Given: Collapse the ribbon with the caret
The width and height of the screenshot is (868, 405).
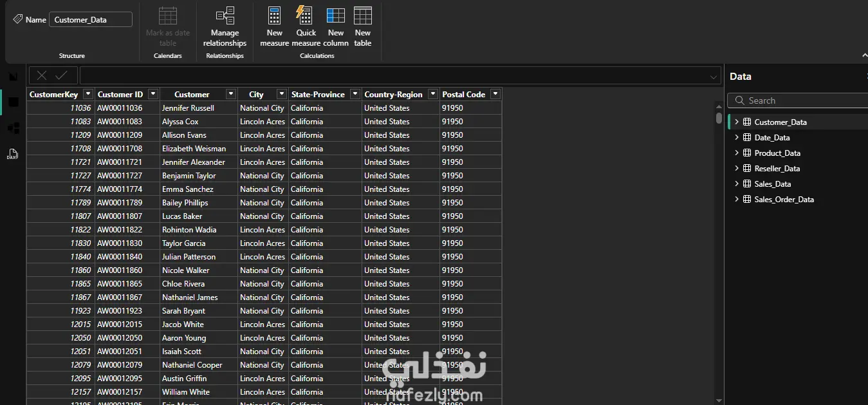Looking at the screenshot, I should click(864, 55).
